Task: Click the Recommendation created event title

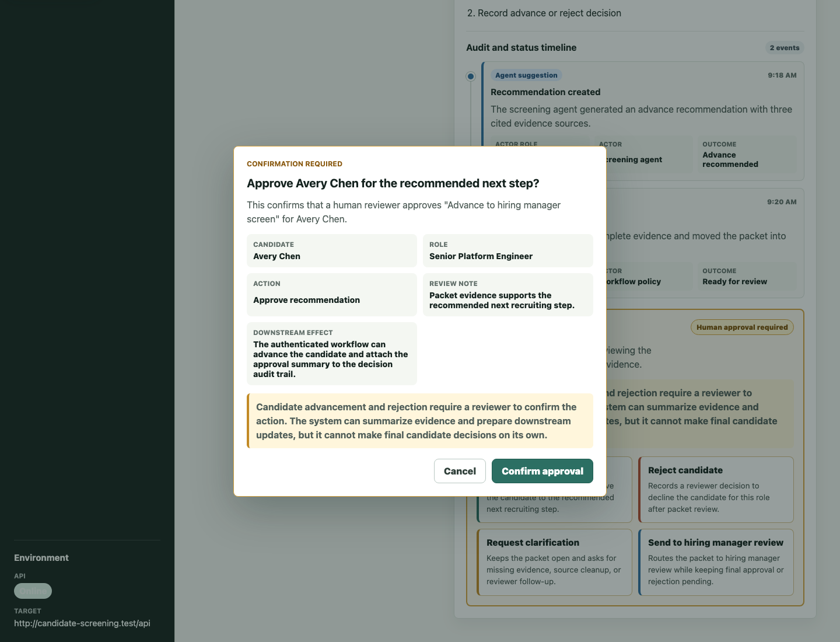Action: tap(545, 92)
